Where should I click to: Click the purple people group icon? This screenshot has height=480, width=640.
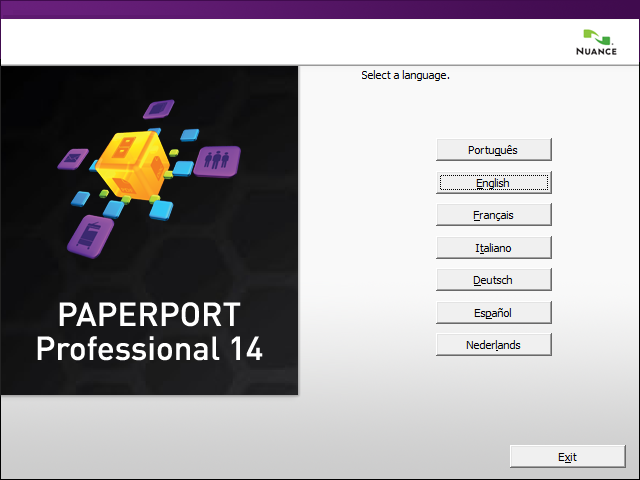pos(217,159)
